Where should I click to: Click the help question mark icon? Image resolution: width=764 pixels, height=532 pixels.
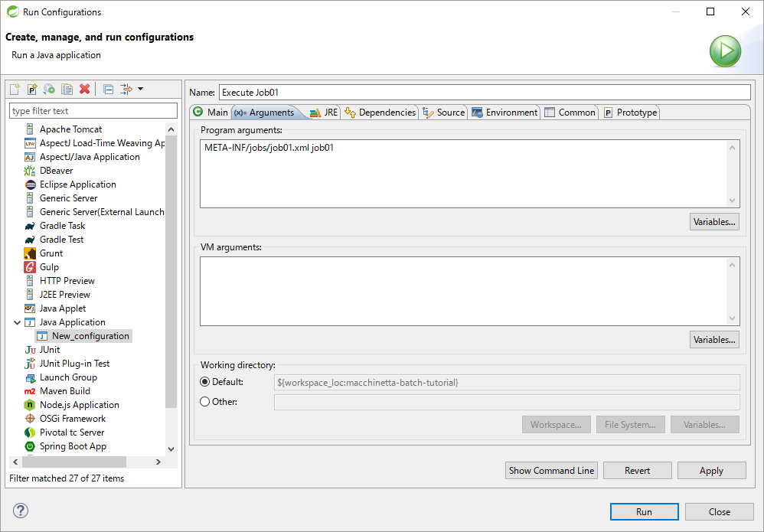click(20, 511)
